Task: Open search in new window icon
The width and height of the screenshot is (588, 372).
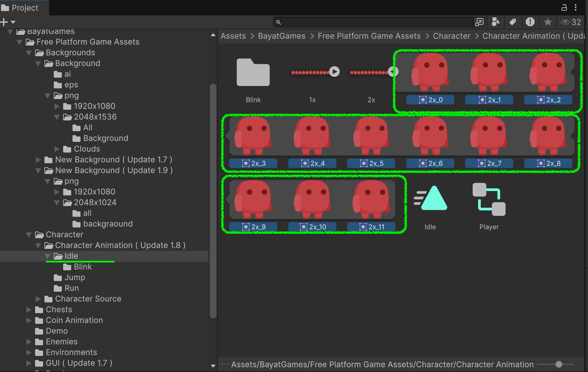Action: 479,22
